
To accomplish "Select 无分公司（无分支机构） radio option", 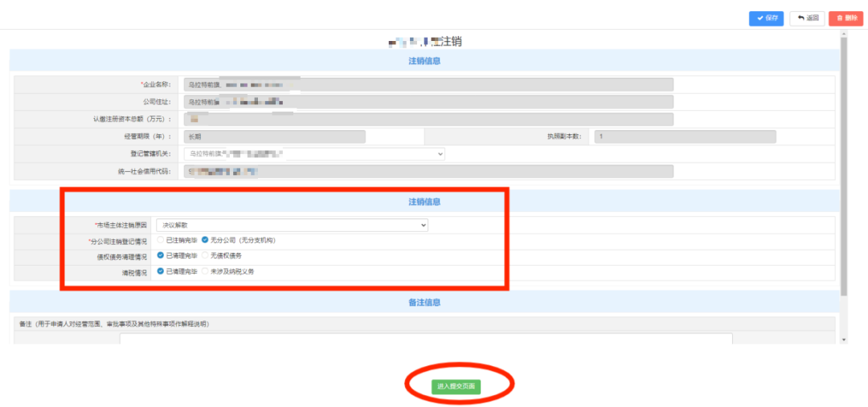I will coord(205,241).
